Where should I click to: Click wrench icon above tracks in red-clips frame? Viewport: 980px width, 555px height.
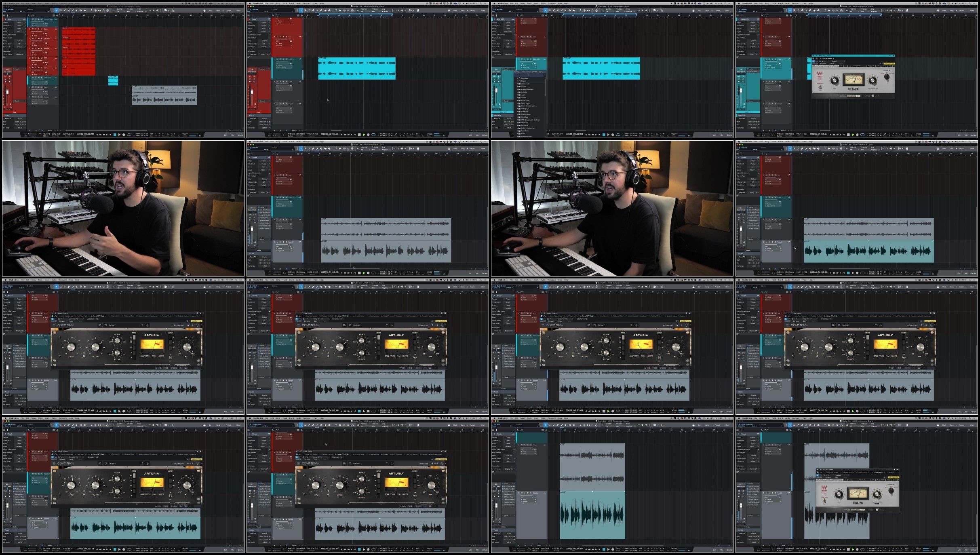[x=29, y=15]
